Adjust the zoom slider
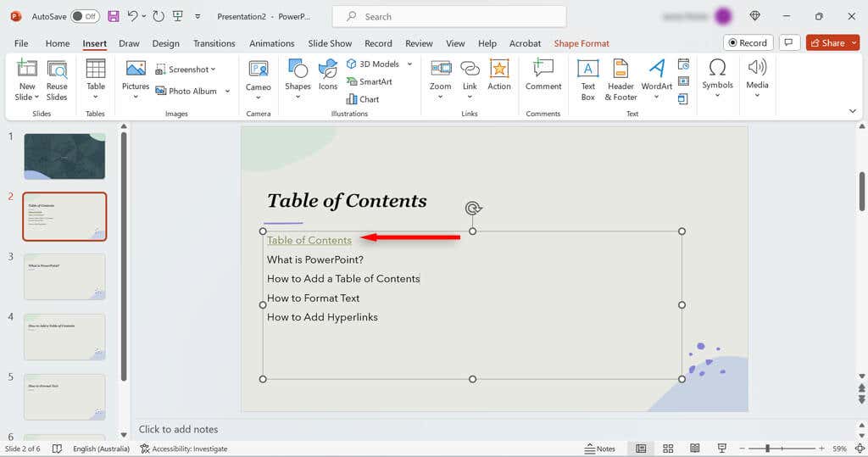Viewport: 868px width, 457px height. click(x=768, y=449)
